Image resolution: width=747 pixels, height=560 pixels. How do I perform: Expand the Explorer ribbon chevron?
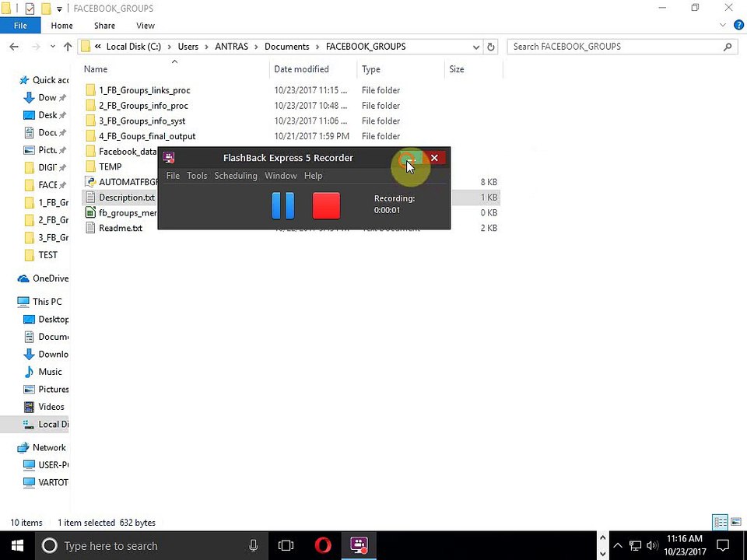tap(723, 25)
